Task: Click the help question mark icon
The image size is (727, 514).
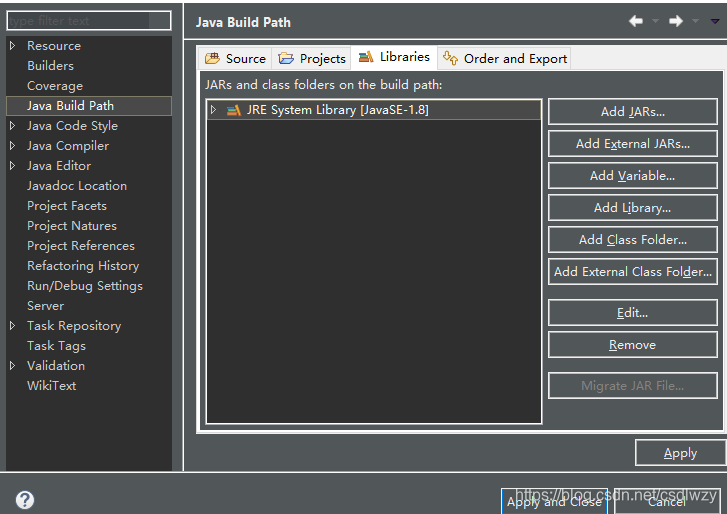Action: click(25, 500)
